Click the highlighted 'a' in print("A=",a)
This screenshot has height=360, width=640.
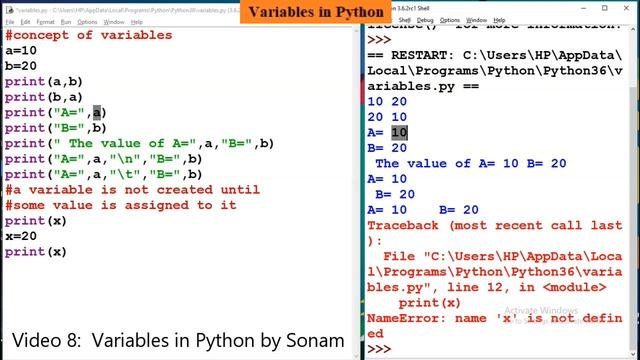point(97,112)
